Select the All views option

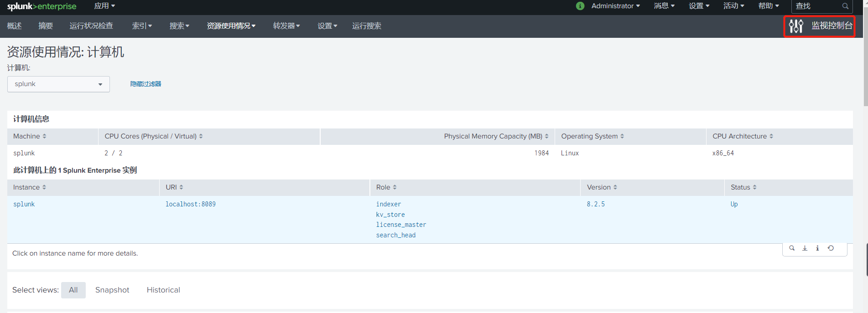pyautogui.click(x=73, y=290)
